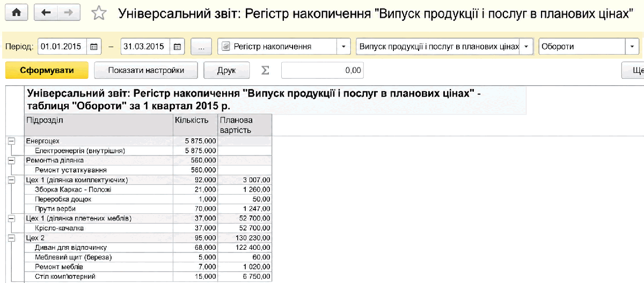Screen dimensions: 644x283
Task: Select Переробка дощок cell
Action: [99, 199]
